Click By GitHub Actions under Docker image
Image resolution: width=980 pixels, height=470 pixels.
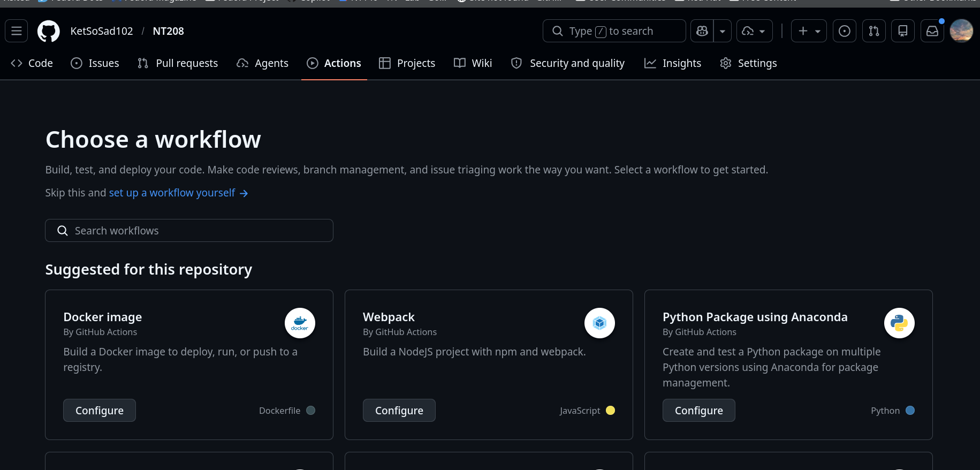[x=100, y=332]
